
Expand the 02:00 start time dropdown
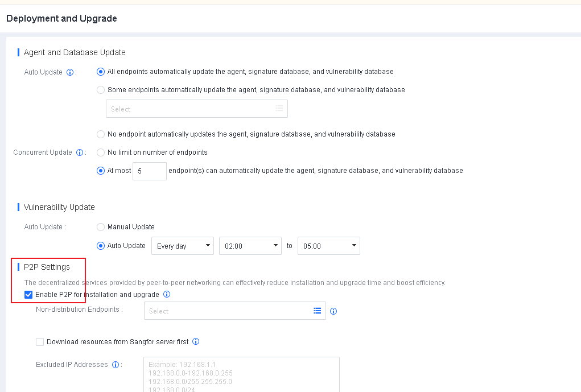250,246
